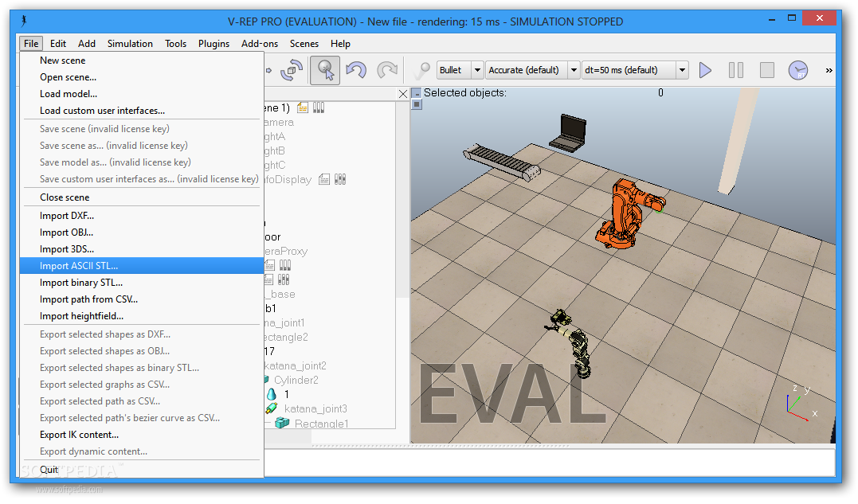Click the Selected objects: label
The height and width of the screenshot is (504, 858).
(465, 93)
